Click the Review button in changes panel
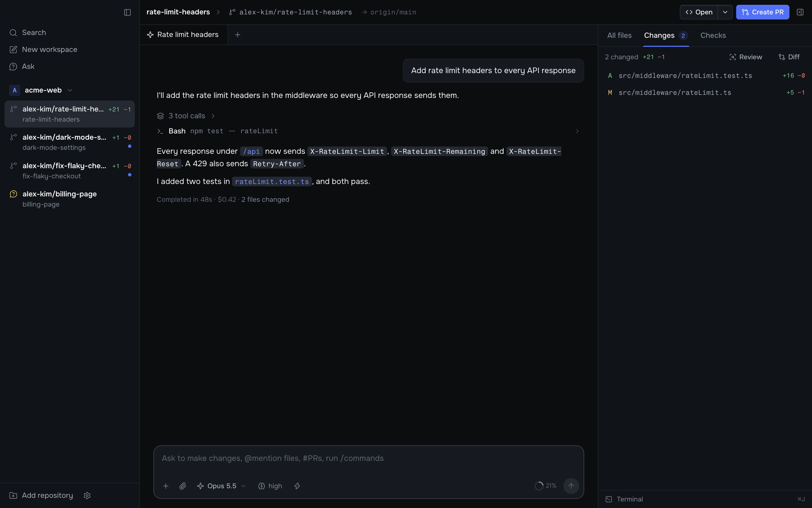This screenshot has width=812, height=508. pyautogui.click(x=745, y=57)
